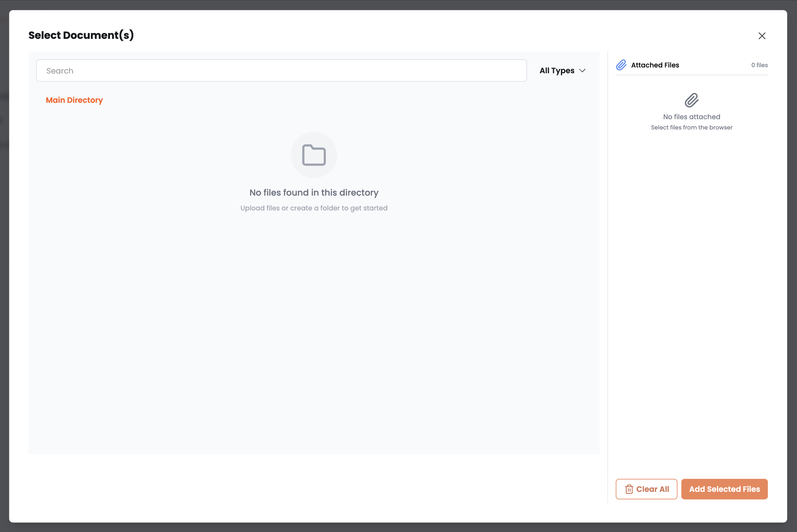Click the No files found in this directory message
Screen dimensions: 797x532
pos(314,192)
